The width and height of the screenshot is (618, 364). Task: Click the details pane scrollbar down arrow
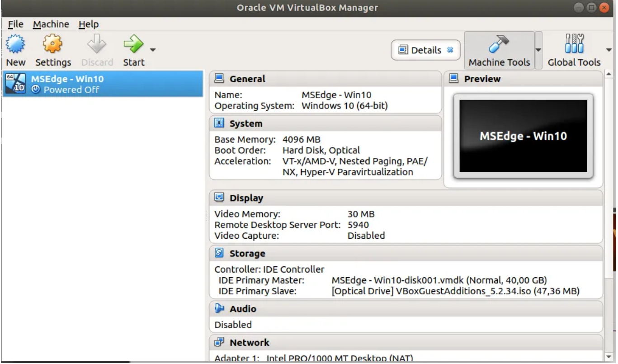pyautogui.click(x=608, y=357)
